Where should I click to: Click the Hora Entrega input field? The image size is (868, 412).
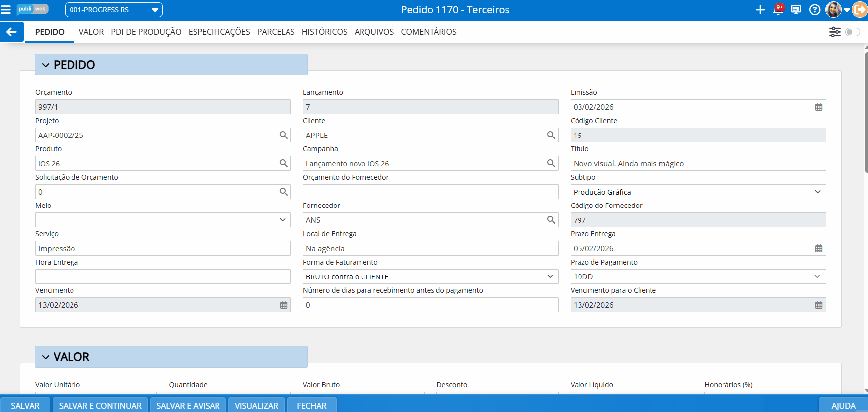[x=163, y=276]
